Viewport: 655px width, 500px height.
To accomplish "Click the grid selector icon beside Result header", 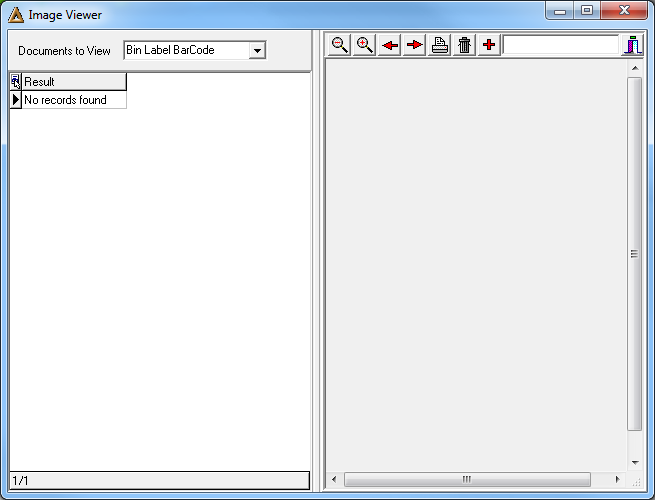I will pos(15,81).
